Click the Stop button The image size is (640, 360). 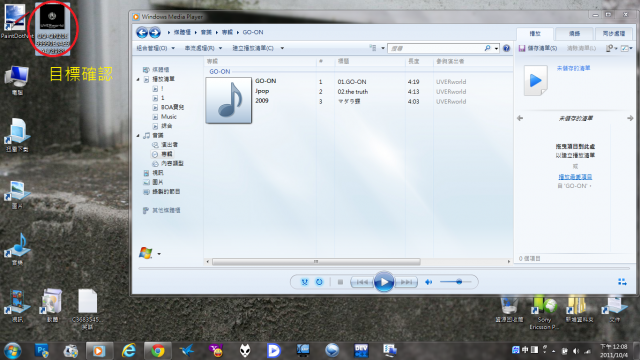(x=340, y=282)
